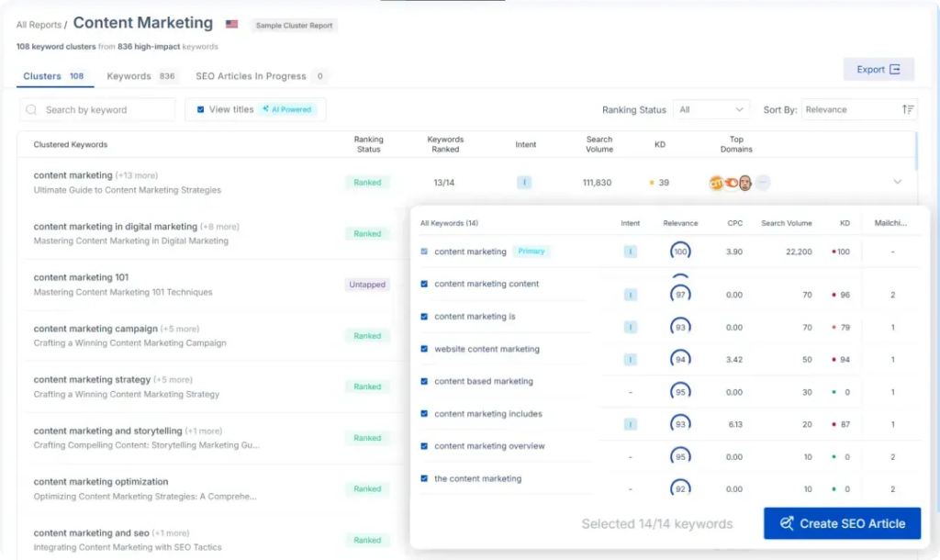Image resolution: width=940 pixels, height=560 pixels.
Task: Uncheck website content marketing keyword
Action: click(x=424, y=348)
